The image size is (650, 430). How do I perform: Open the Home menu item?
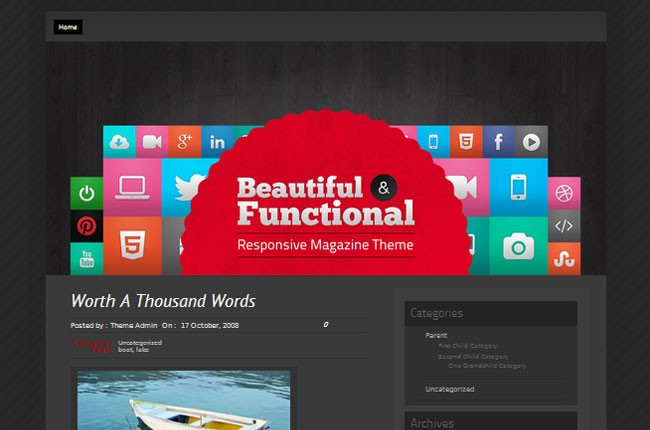point(68,27)
